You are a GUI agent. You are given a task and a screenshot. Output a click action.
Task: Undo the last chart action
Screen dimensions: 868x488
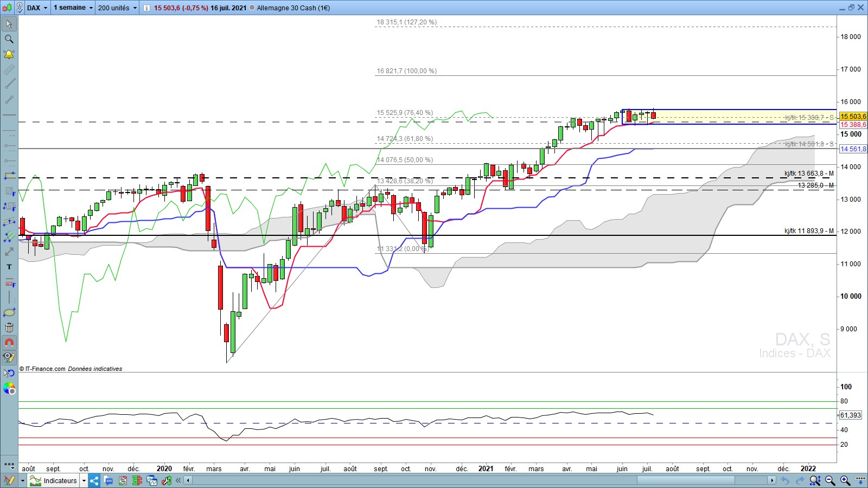tap(784, 480)
